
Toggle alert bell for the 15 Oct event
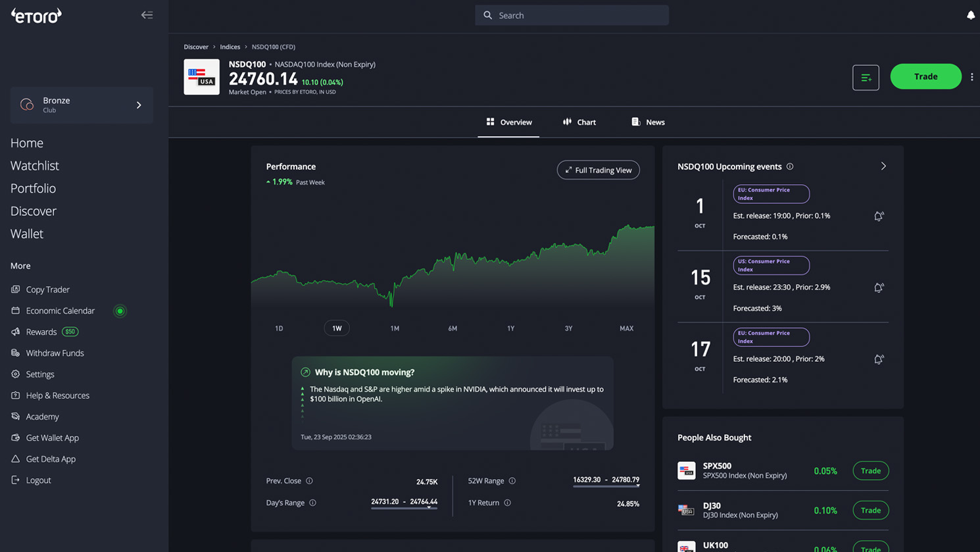(878, 288)
